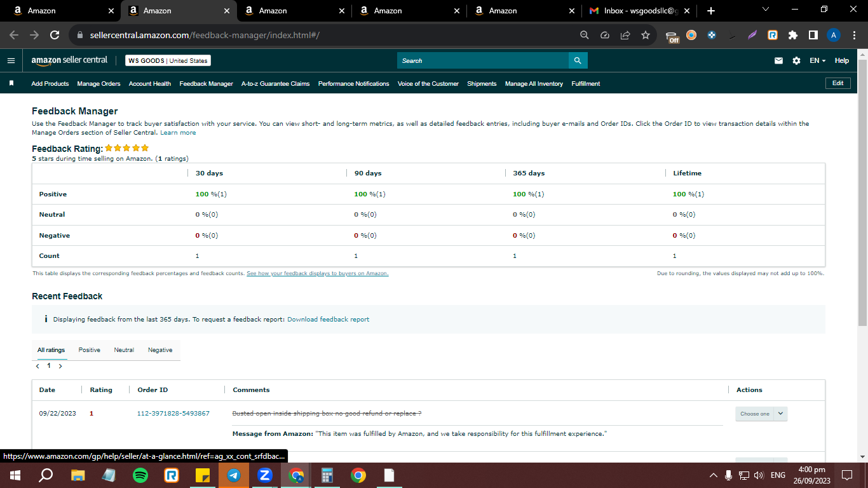
Task: Open Fulfillment in the navigation bar
Action: click(586, 84)
